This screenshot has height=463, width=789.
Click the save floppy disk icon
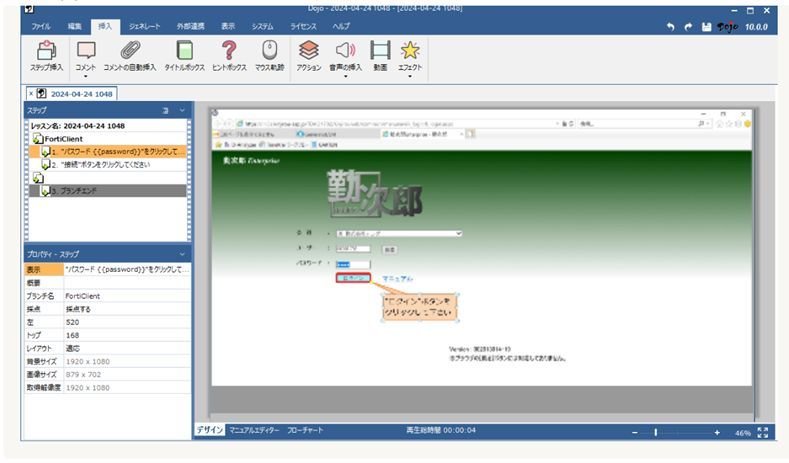[706, 27]
